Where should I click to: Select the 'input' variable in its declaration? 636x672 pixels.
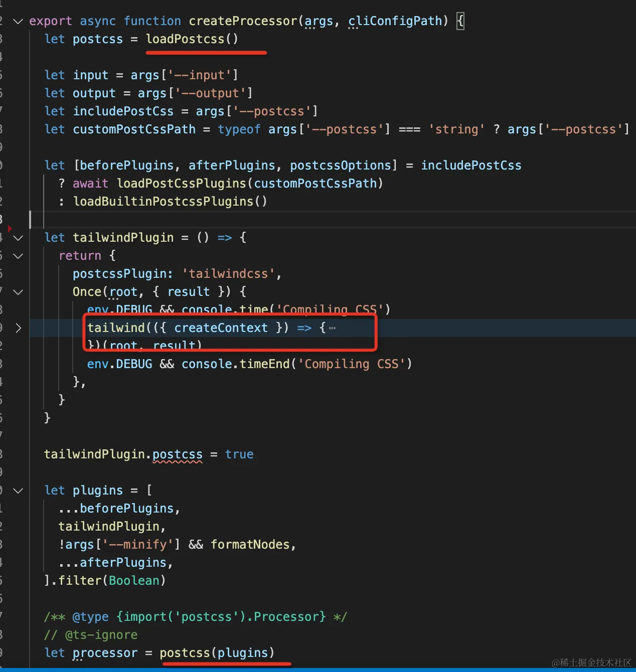(90, 75)
